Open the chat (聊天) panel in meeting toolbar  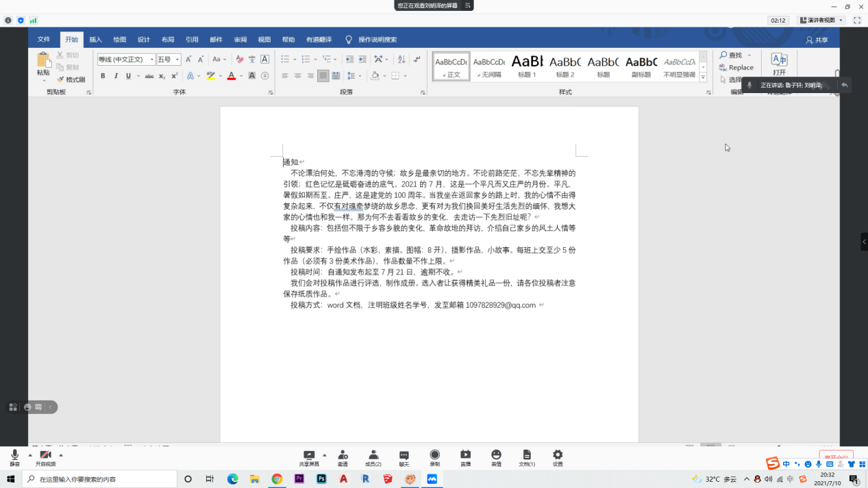pyautogui.click(x=404, y=457)
